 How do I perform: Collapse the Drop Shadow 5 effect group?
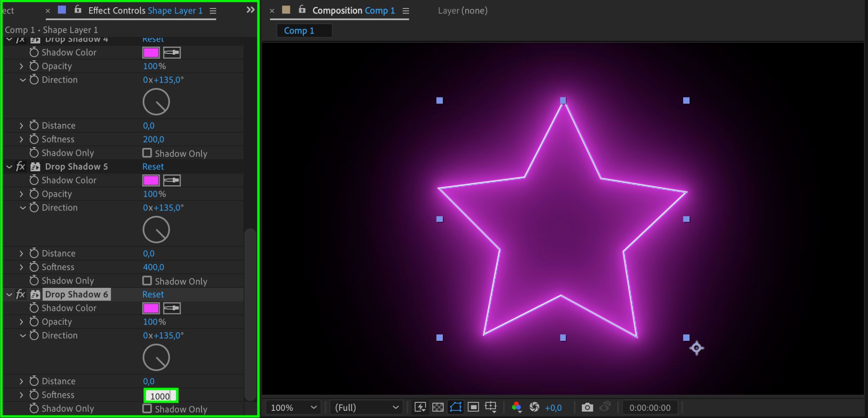pos(9,167)
